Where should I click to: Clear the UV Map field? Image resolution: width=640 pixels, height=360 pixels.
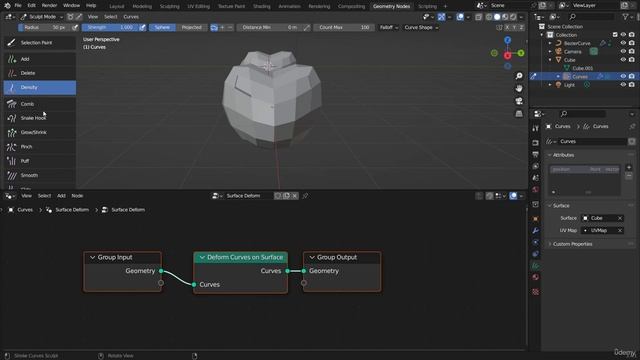(620, 231)
